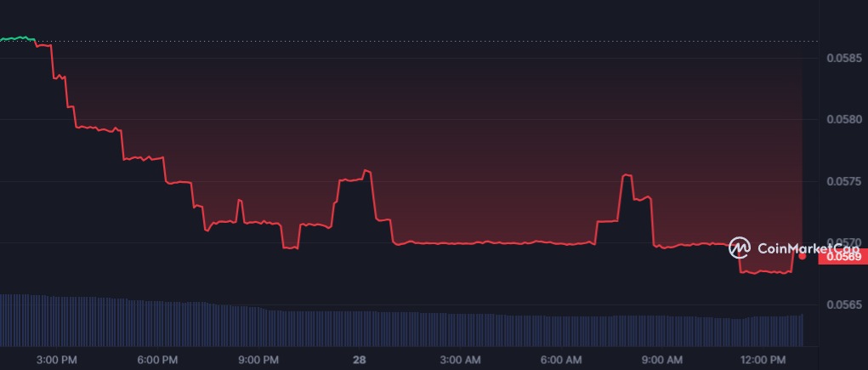
Task: Click the bold 28 date label
Action: (359, 360)
